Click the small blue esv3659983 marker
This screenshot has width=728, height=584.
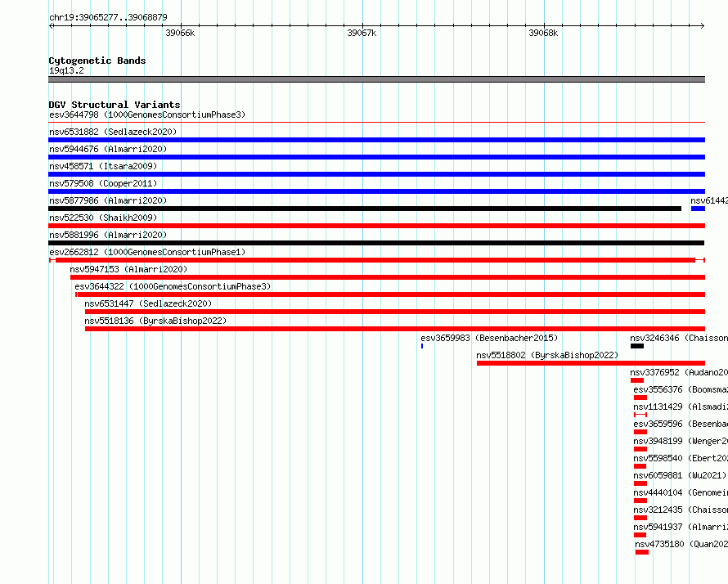(x=422, y=346)
